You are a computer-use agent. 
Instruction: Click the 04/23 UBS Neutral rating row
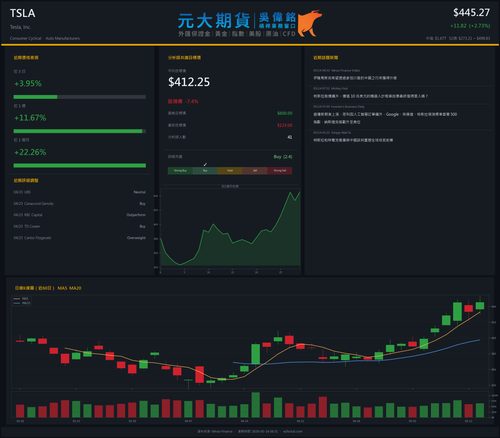(80, 192)
